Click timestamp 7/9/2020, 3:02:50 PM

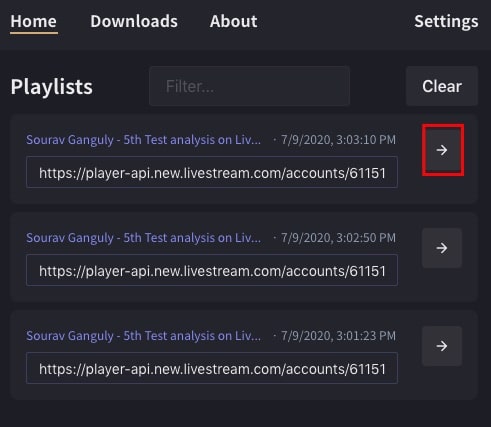[x=338, y=238]
